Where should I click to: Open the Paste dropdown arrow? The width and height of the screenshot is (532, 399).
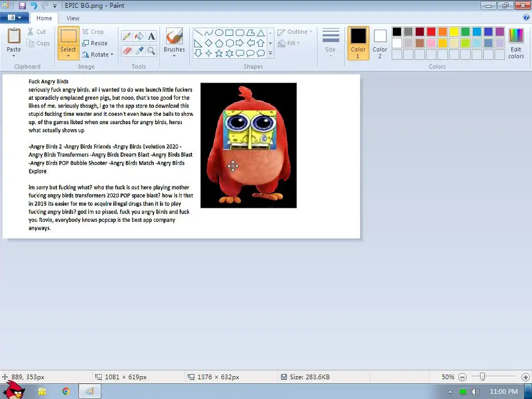coord(14,56)
